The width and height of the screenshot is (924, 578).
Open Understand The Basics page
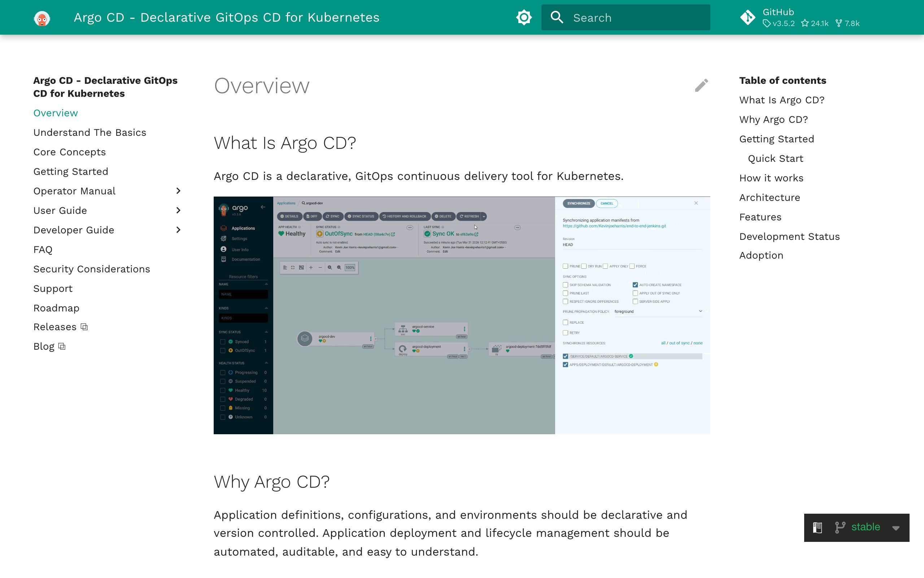(90, 133)
